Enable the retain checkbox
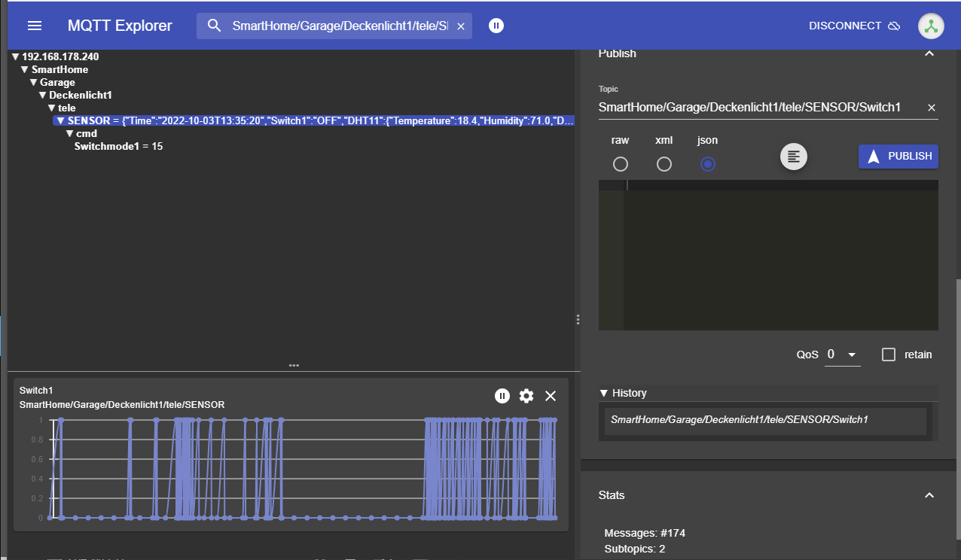961x560 pixels. tap(889, 355)
